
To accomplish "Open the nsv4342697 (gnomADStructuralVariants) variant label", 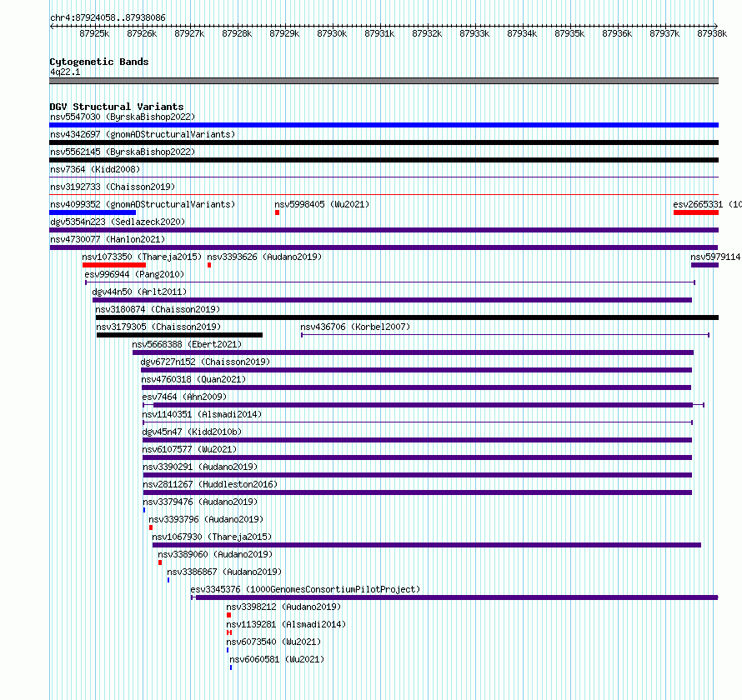I will [x=143, y=134].
